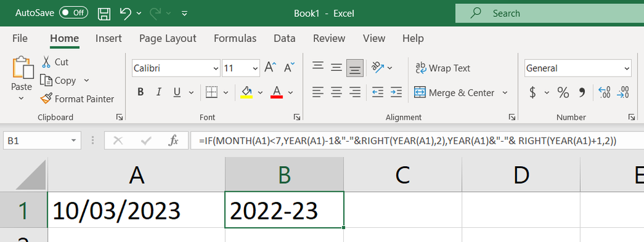Apply the yellow Fill Color
This screenshot has width=644, height=242.
coord(247,92)
